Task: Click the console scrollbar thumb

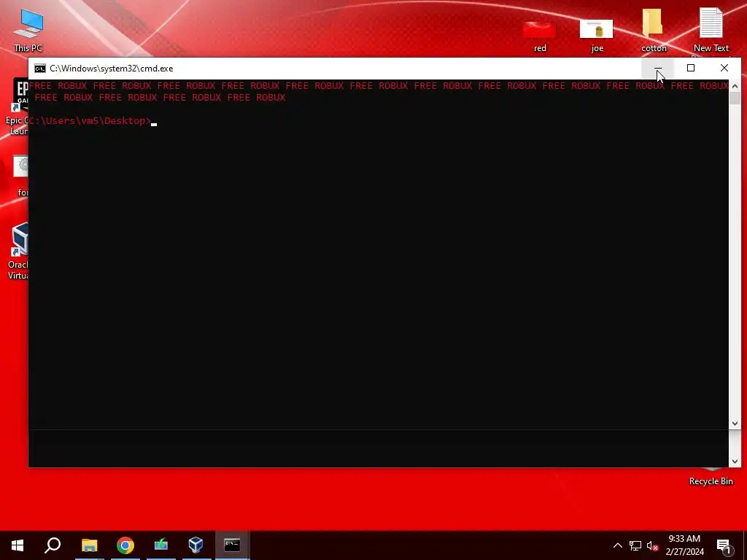Action: [x=735, y=98]
